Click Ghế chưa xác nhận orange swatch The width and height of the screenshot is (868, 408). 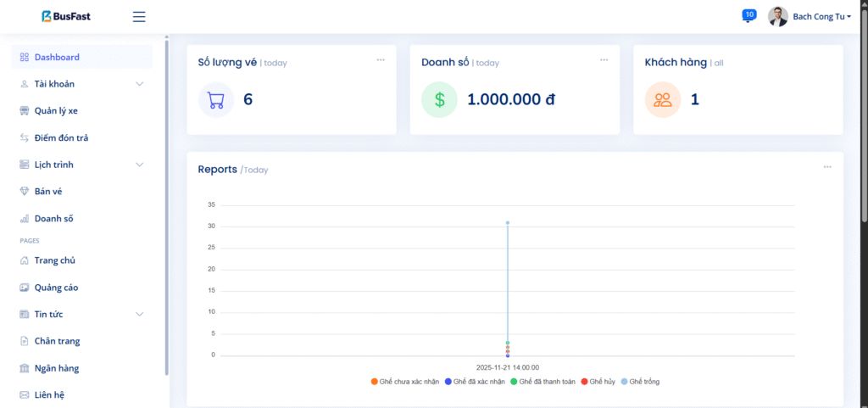[x=375, y=382]
